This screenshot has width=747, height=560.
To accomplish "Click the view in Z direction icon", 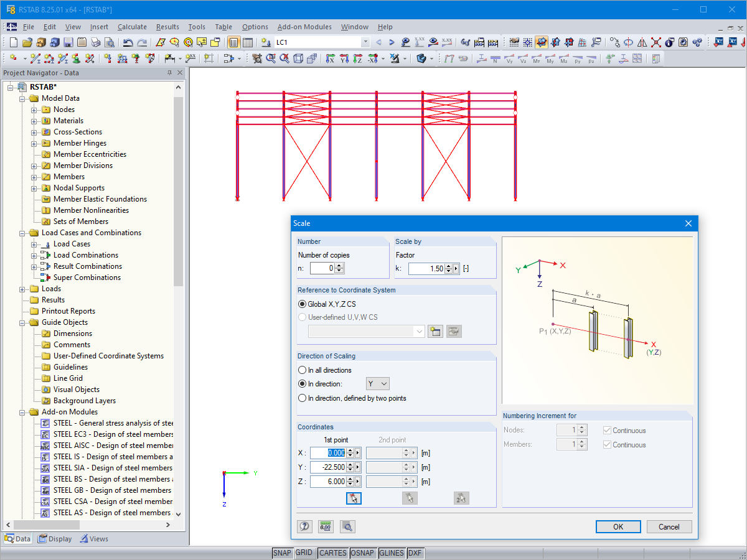I will point(357,58).
